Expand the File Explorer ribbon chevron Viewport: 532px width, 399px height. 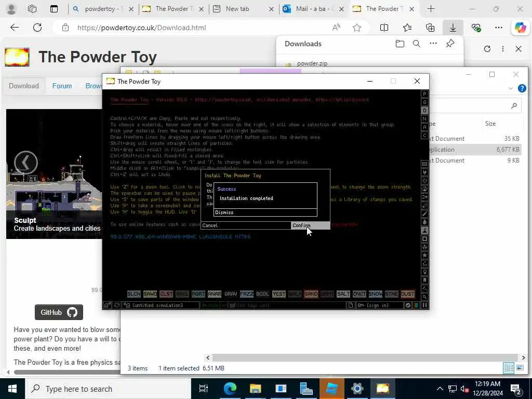(x=511, y=88)
